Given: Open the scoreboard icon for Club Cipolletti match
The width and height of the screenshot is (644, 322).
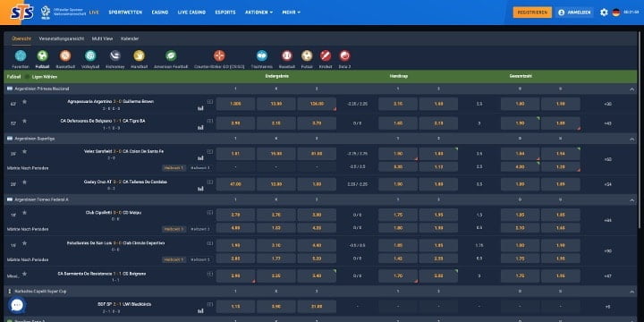Looking at the screenshot, I should 210,212.
